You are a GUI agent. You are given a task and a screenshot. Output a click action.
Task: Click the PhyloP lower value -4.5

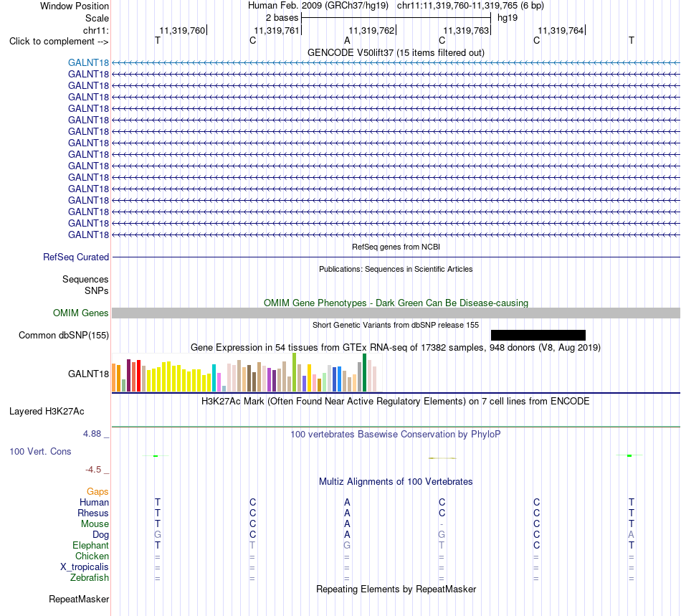[93, 470]
